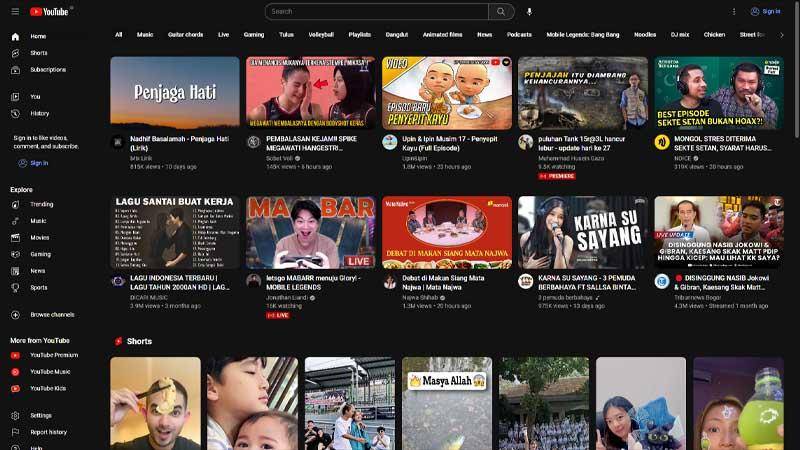
Task: Open Debat di Makan Siang Mata Najwa thumbnail
Action: pos(446,232)
